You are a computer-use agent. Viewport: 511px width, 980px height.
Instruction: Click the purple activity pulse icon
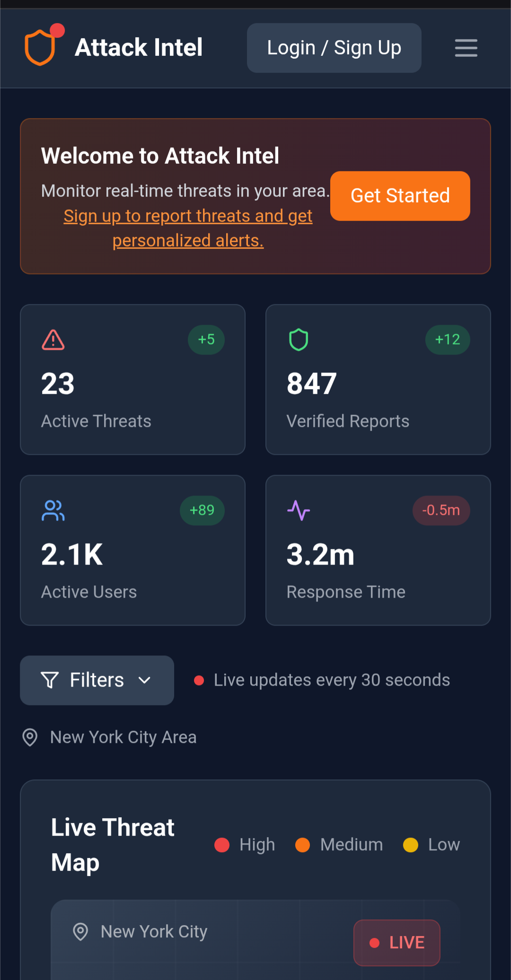tap(298, 510)
